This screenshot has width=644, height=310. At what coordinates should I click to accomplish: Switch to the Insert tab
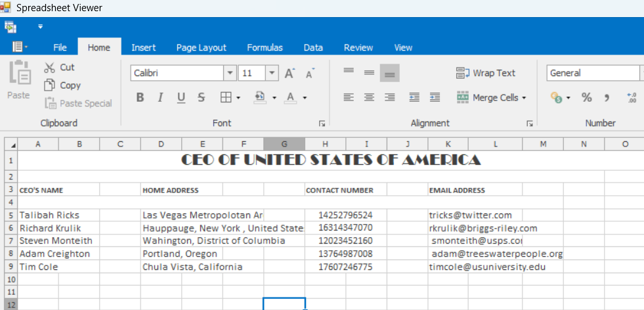[143, 47]
